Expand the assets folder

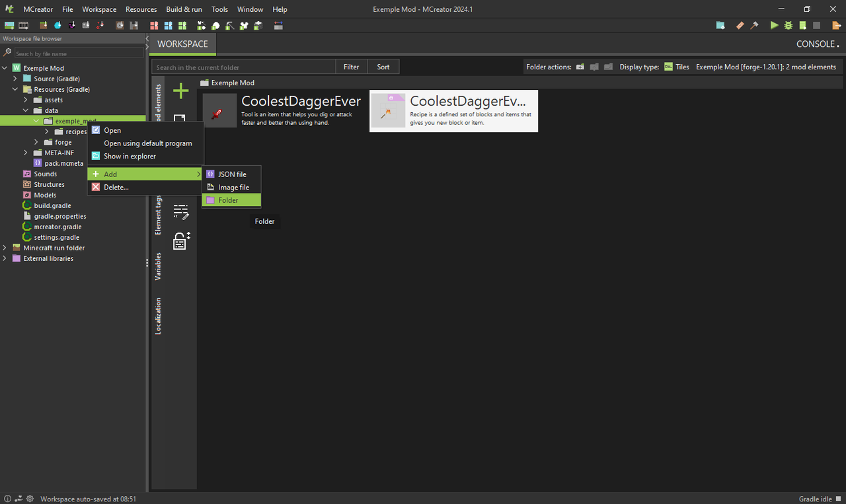(x=26, y=100)
